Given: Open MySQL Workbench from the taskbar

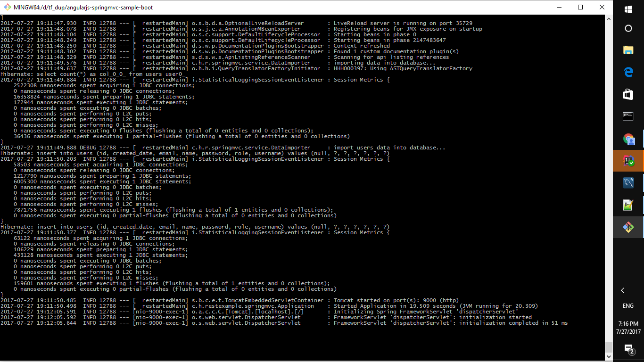Looking at the screenshot, I should (x=628, y=183).
